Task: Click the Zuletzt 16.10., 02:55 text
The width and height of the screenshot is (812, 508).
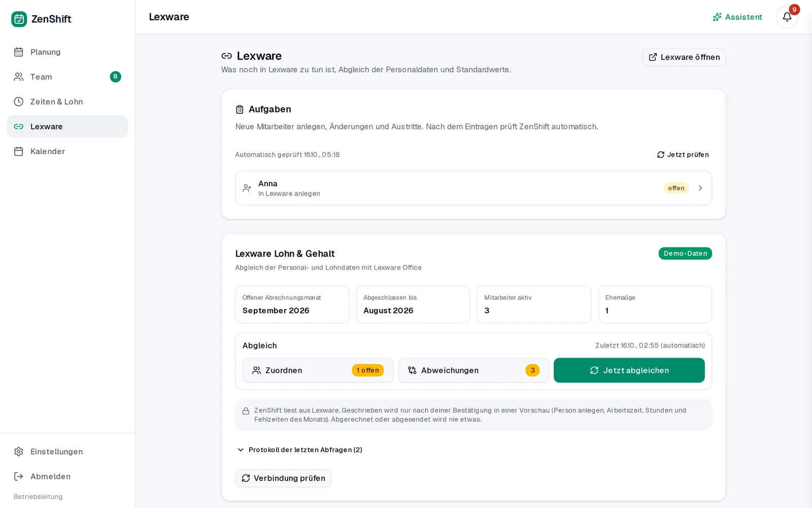Action: pyautogui.click(x=650, y=345)
